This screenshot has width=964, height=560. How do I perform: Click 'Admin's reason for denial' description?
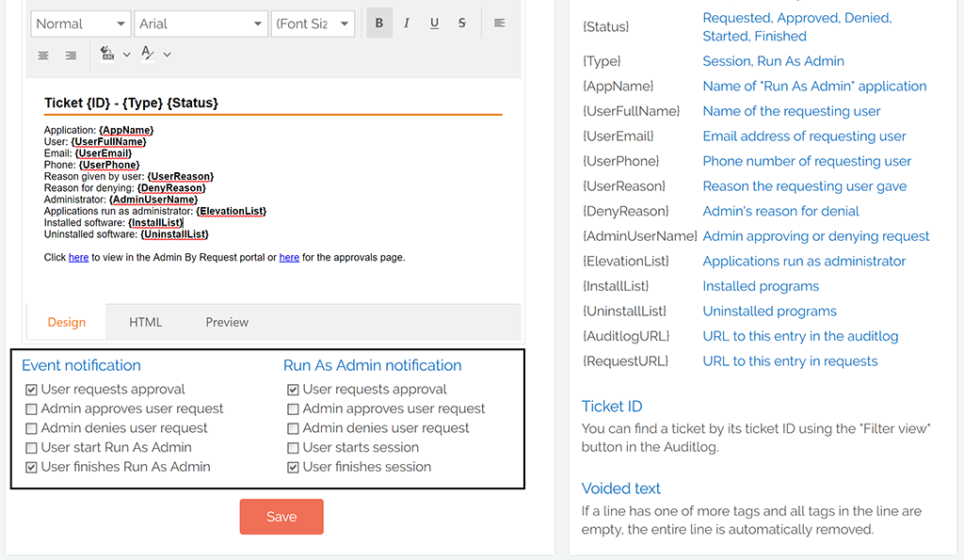click(780, 211)
